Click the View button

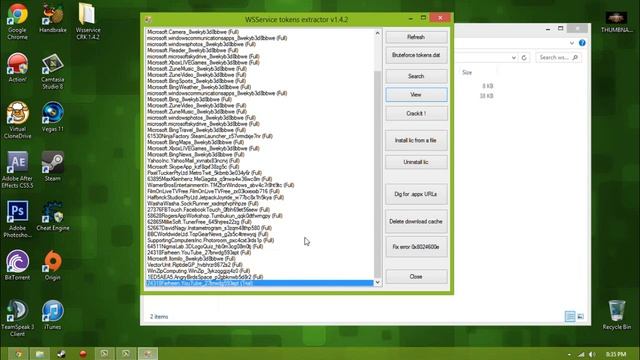tap(416, 95)
